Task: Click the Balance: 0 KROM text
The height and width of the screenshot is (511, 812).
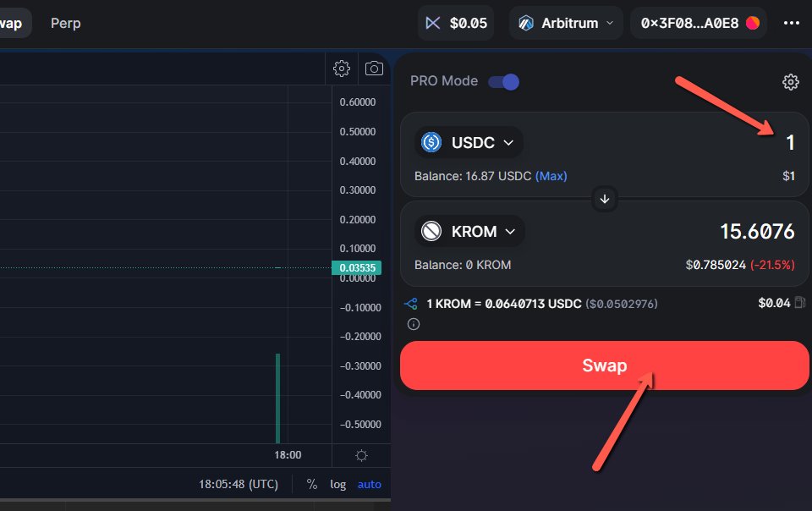Action: point(463,265)
